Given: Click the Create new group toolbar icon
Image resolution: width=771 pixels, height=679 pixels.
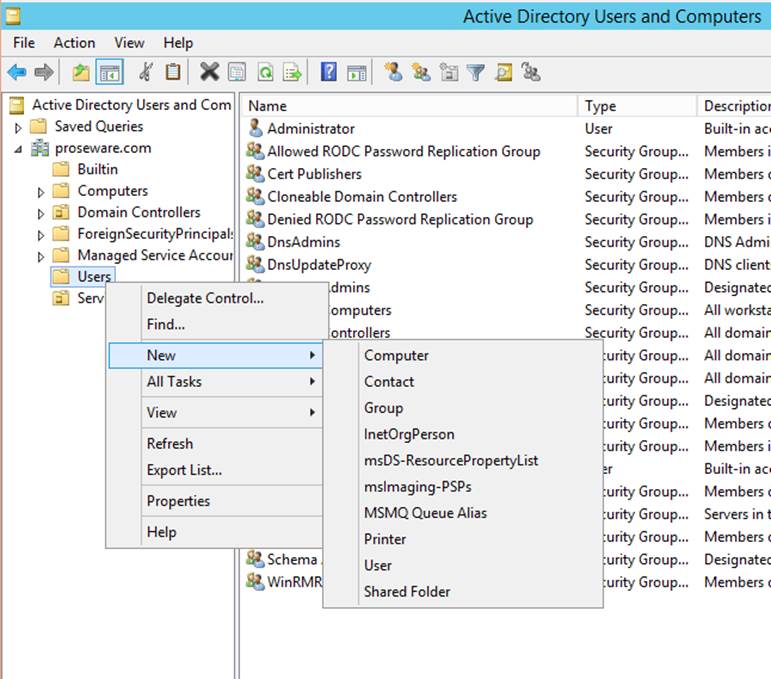Looking at the screenshot, I should [x=420, y=72].
